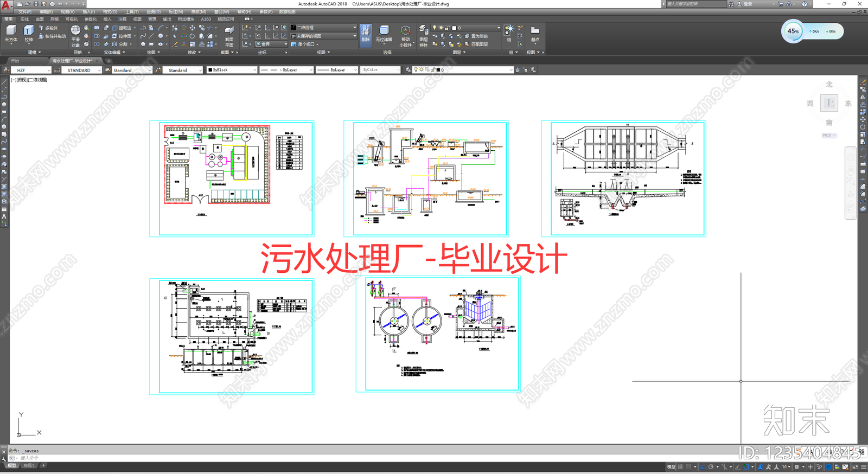Select the 长方体 (Box) solid tool
868x474 pixels.
[x=11, y=34]
